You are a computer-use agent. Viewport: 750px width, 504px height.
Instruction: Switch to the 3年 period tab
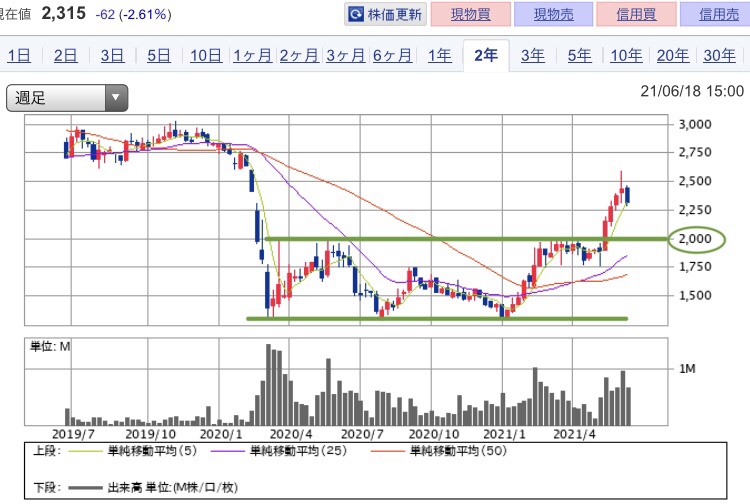[533, 55]
